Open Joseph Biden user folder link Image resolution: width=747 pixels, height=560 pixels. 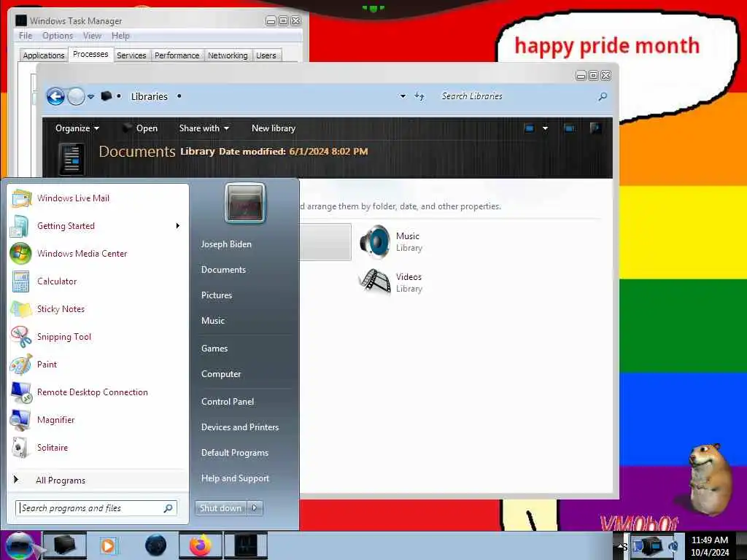point(226,244)
